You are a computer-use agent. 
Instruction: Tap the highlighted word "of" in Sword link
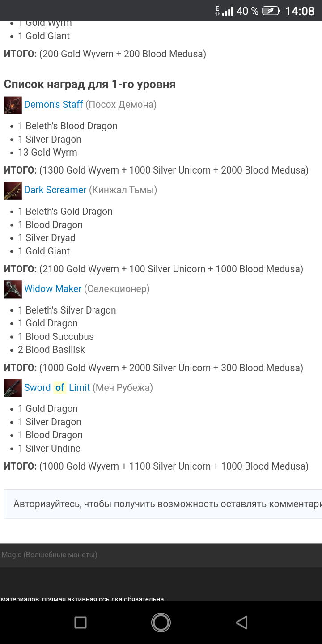click(60, 388)
